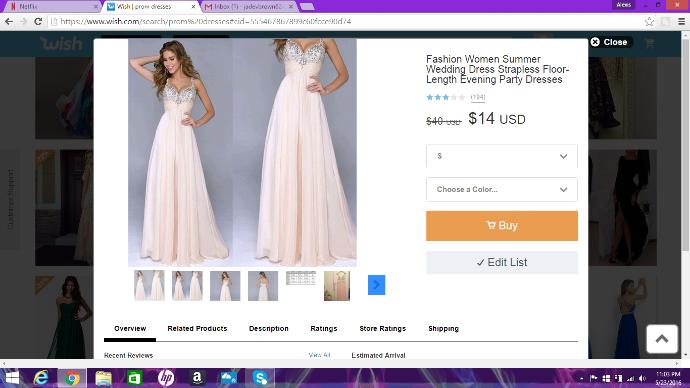The width and height of the screenshot is (690, 388).
Task: Open the Ratings tab
Action: 323,329
